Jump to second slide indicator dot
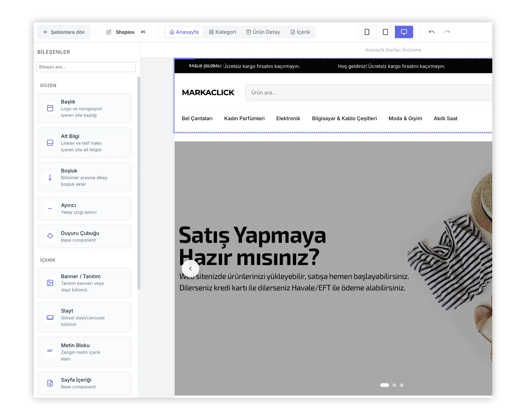This screenshot has height=420, width=513. 394,385
